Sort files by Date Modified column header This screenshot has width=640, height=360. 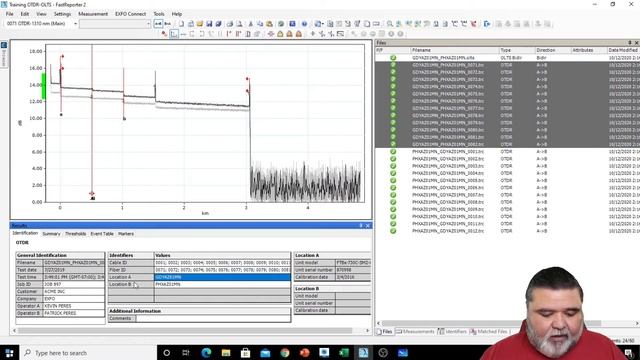point(623,50)
